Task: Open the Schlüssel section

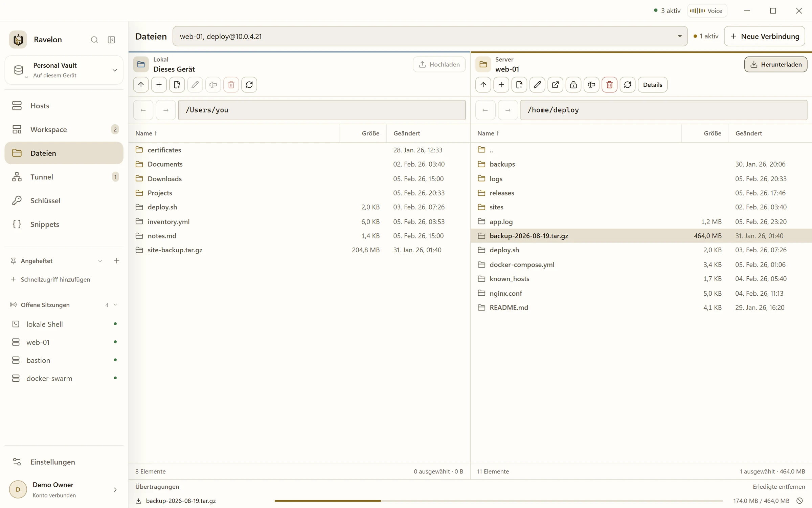Action: tap(64, 200)
